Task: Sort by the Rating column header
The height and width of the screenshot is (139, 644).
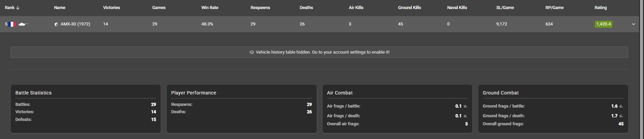Action: 600,8
